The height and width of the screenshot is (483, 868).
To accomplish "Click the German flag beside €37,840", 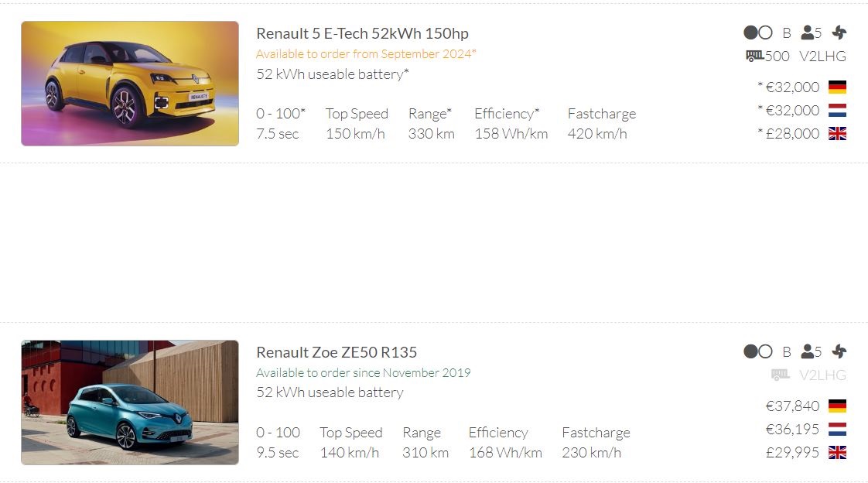I will (837, 406).
